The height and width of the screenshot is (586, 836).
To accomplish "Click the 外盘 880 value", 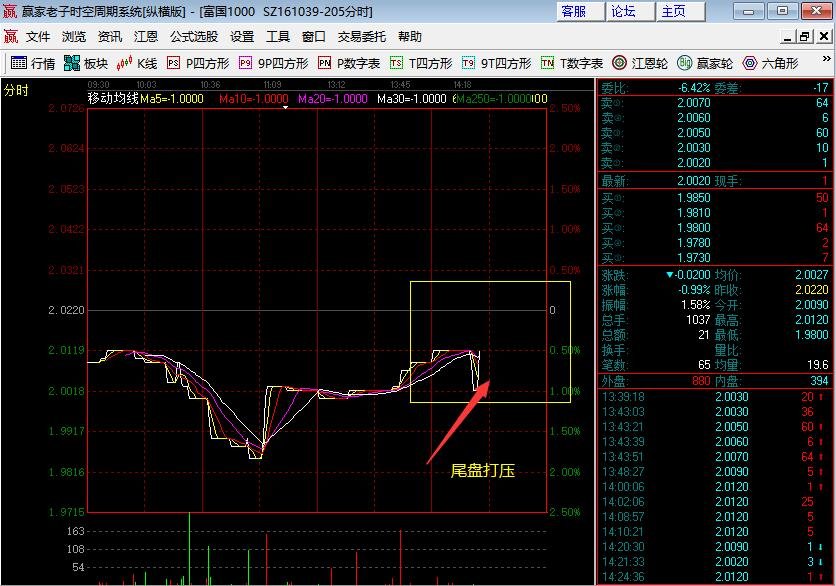I will (701, 381).
